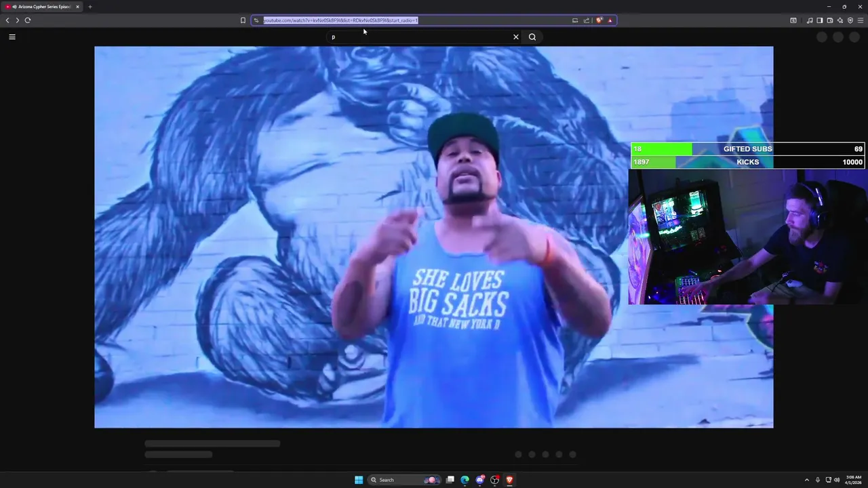Image resolution: width=868 pixels, height=488 pixels.
Task: Open the Brave media playlist music icon
Action: (810, 20)
